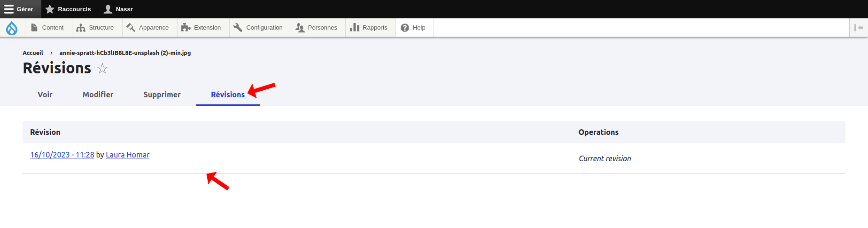Click the Accueil breadcrumb link
This screenshot has width=868, height=228.
[33, 53]
